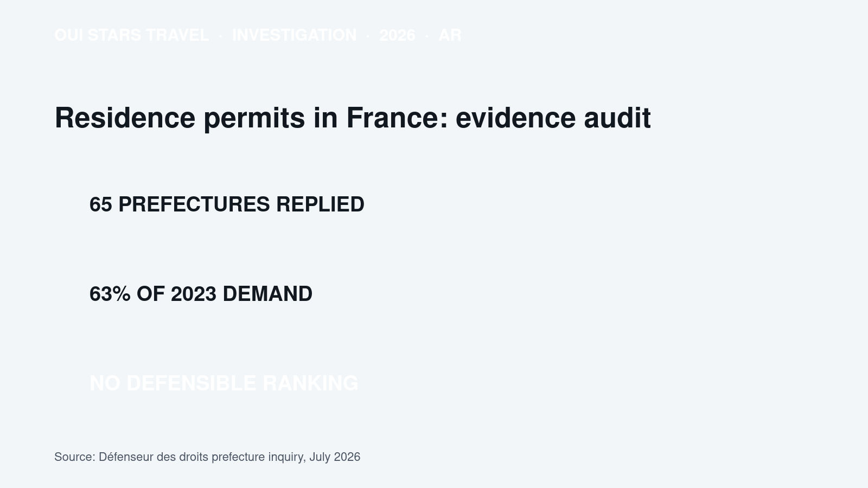Select July 2026 in the source line
Screen dimensions: 868x488
335,457
